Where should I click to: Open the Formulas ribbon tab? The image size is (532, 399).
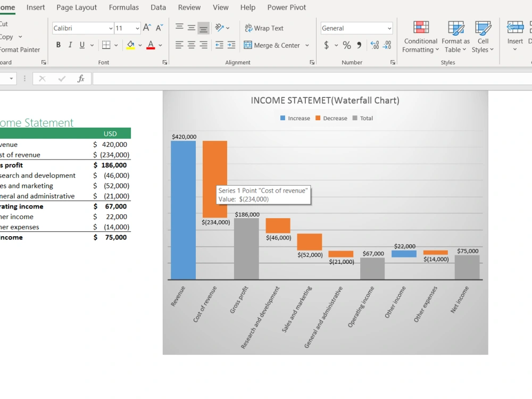(x=123, y=7)
